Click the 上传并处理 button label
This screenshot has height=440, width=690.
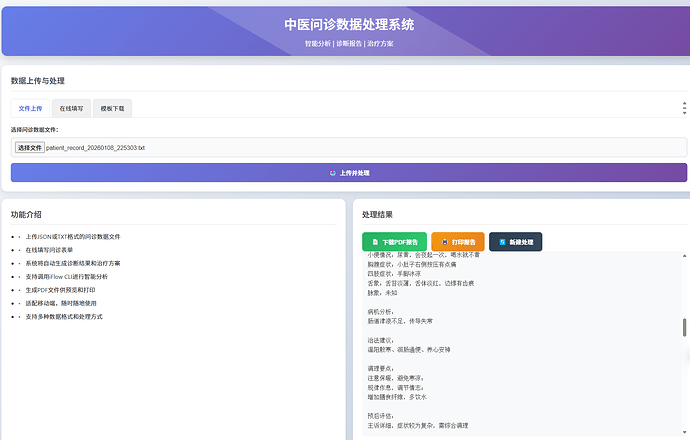click(x=354, y=173)
